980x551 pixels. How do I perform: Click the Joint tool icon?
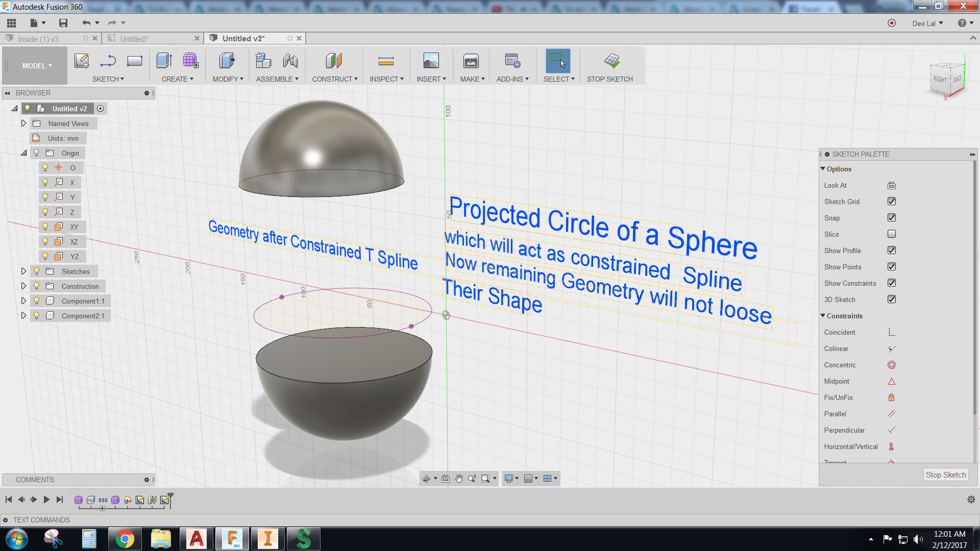pos(290,61)
